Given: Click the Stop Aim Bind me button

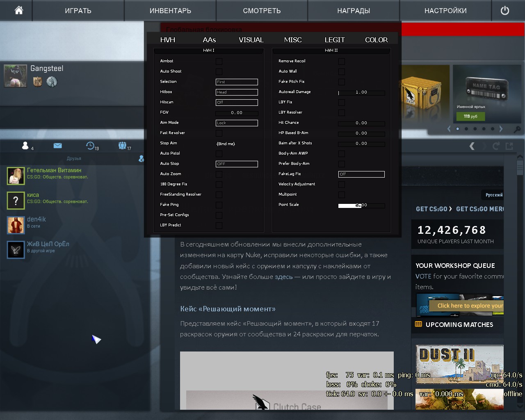Looking at the screenshot, I should [226, 144].
